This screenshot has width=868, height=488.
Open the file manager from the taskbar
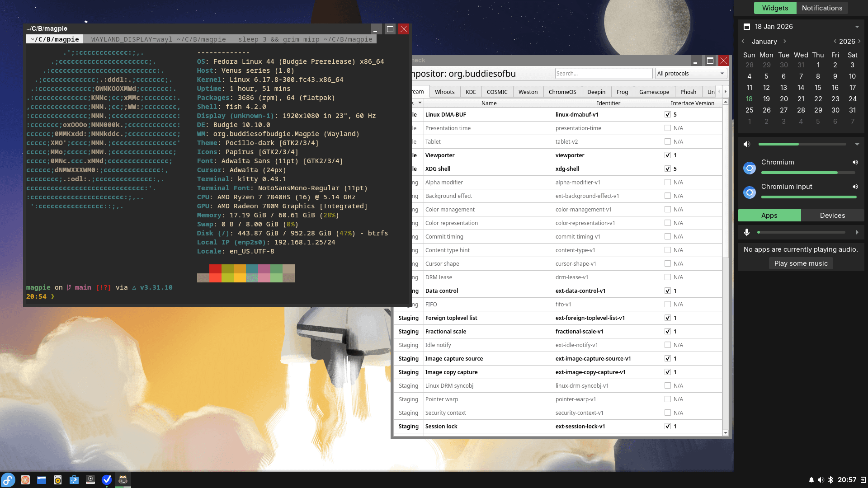pyautogui.click(x=42, y=480)
